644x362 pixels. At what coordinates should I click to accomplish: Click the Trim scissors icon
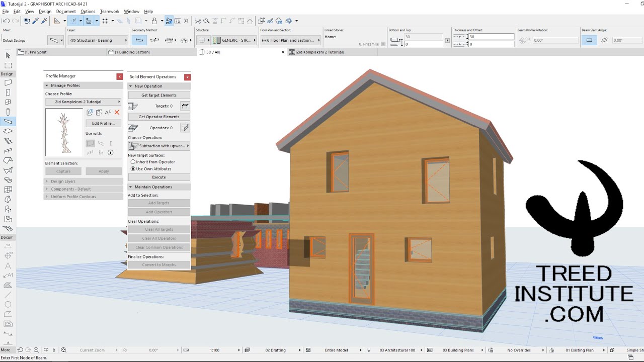pyautogui.click(x=198, y=21)
